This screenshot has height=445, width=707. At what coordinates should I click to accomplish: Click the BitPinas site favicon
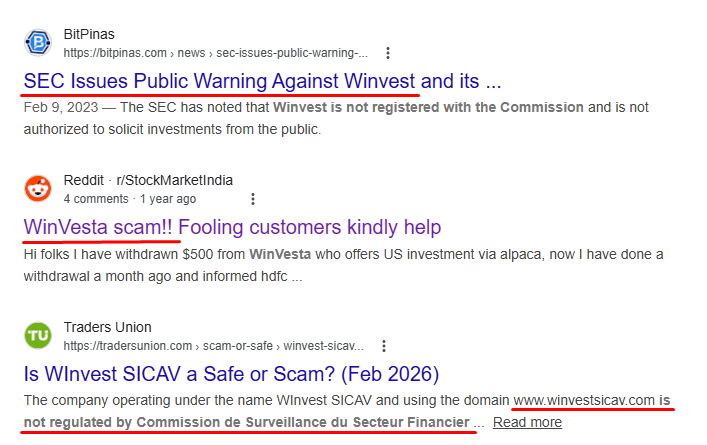(38, 43)
